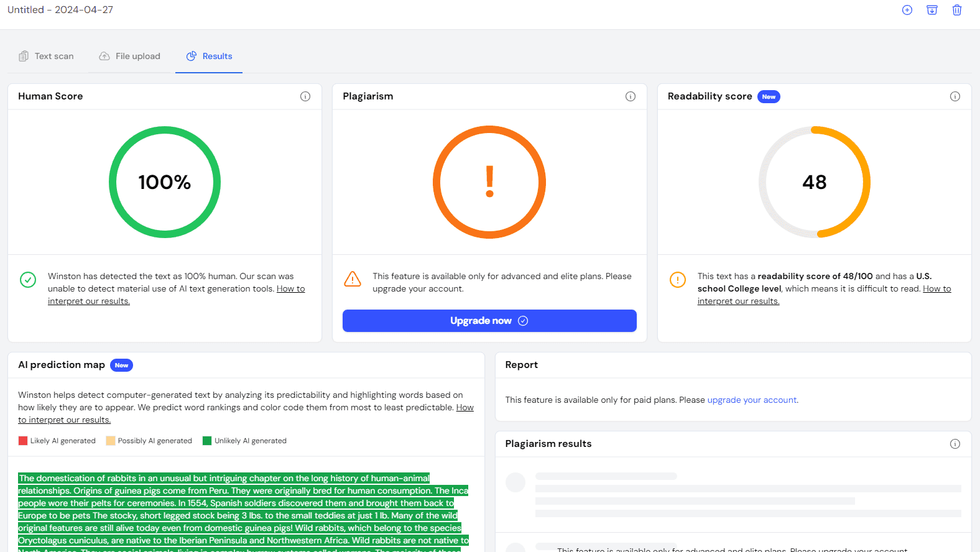Image resolution: width=980 pixels, height=552 pixels.
Task: Click the red 'Likely AI generated' swatch
Action: [x=23, y=441]
